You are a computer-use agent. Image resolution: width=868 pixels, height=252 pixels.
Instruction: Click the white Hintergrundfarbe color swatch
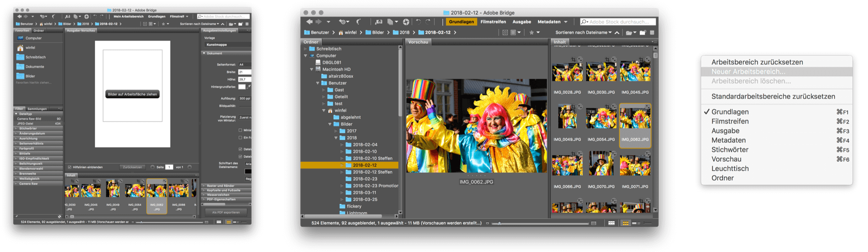point(242,87)
